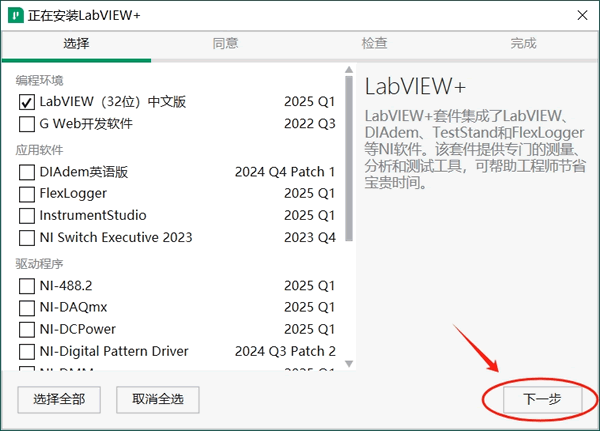
Task: Click the 驱动程序 section header
Action: (39, 264)
